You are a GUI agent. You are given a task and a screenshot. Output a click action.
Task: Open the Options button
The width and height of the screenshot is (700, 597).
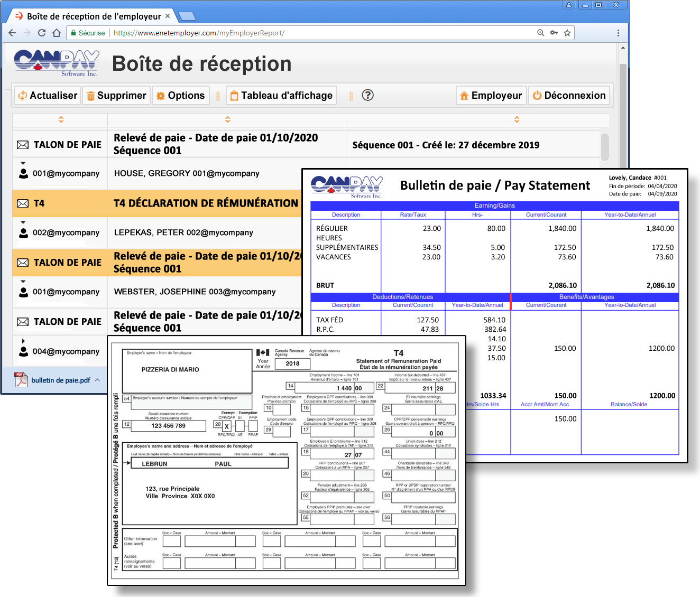point(181,96)
